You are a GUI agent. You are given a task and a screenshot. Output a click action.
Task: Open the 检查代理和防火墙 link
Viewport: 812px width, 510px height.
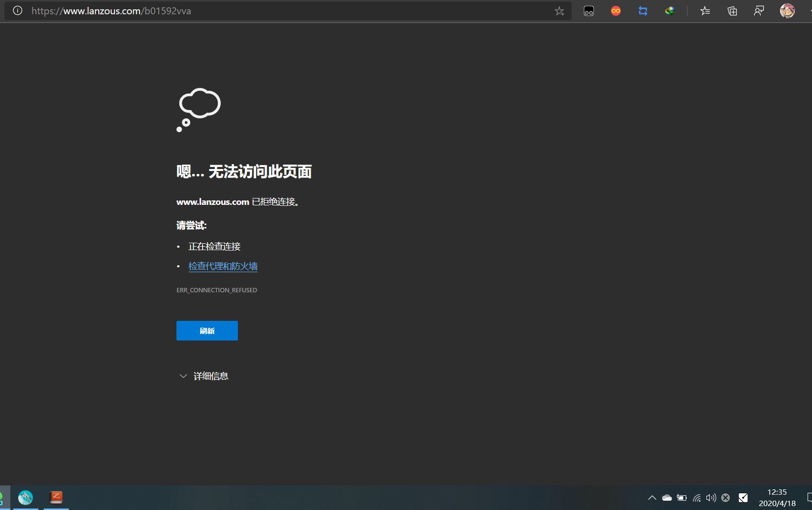click(x=223, y=266)
